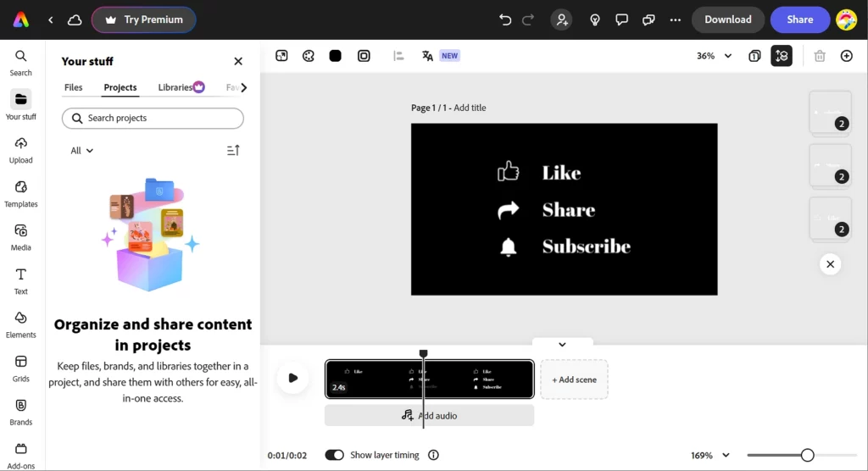Invite collaborators with the person-plus icon
Image resolution: width=868 pixels, height=471 pixels.
[561, 20]
